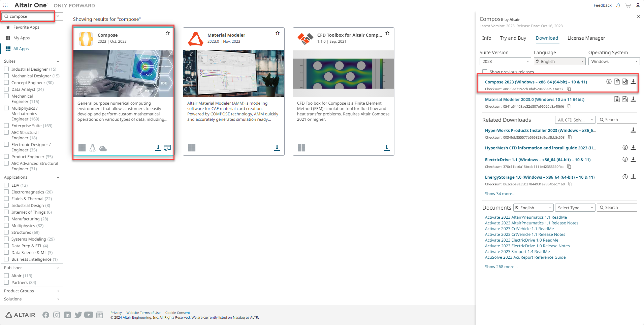This screenshot has width=644, height=325.
Task: Open the Language dropdown in Download tab
Action: click(x=560, y=61)
